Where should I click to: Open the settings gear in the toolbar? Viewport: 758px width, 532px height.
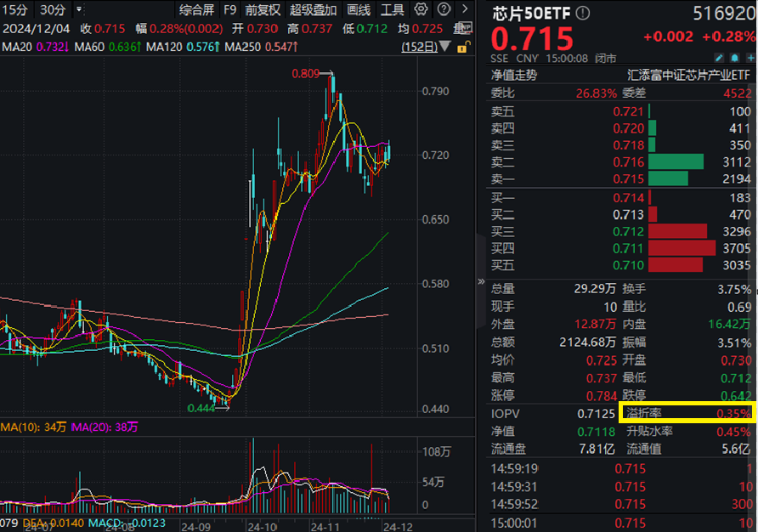[420, 9]
